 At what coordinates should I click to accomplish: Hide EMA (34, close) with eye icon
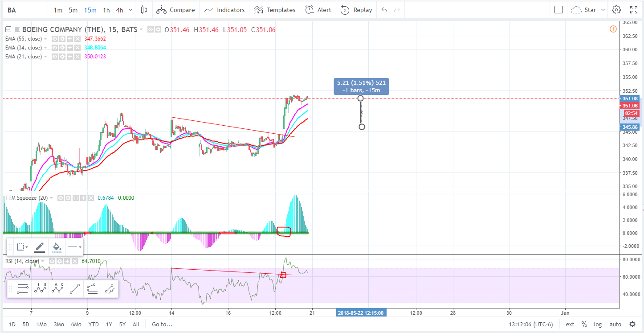[55, 48]
